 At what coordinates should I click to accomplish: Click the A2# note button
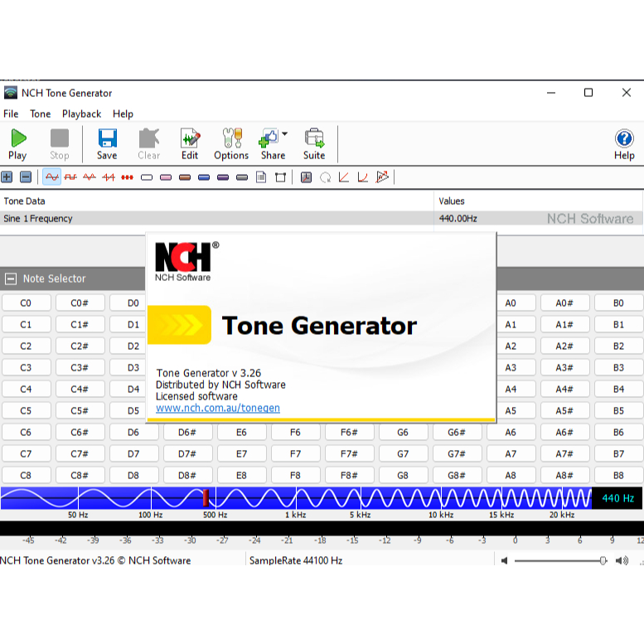tap(564, 346)
